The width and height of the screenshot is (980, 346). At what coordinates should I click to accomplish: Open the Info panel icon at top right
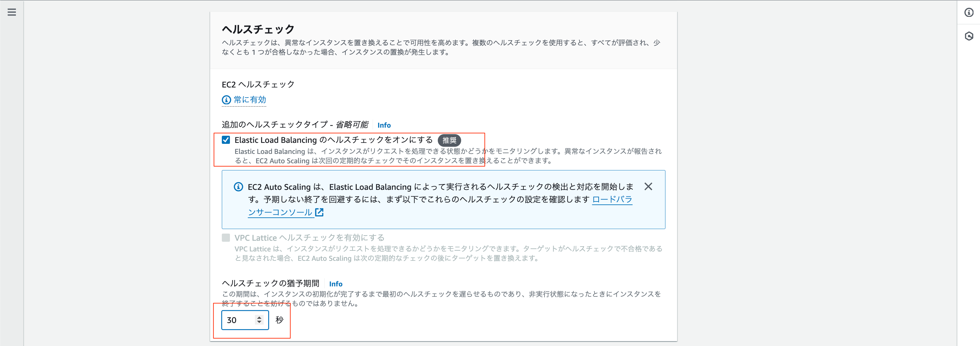(969, 13)
